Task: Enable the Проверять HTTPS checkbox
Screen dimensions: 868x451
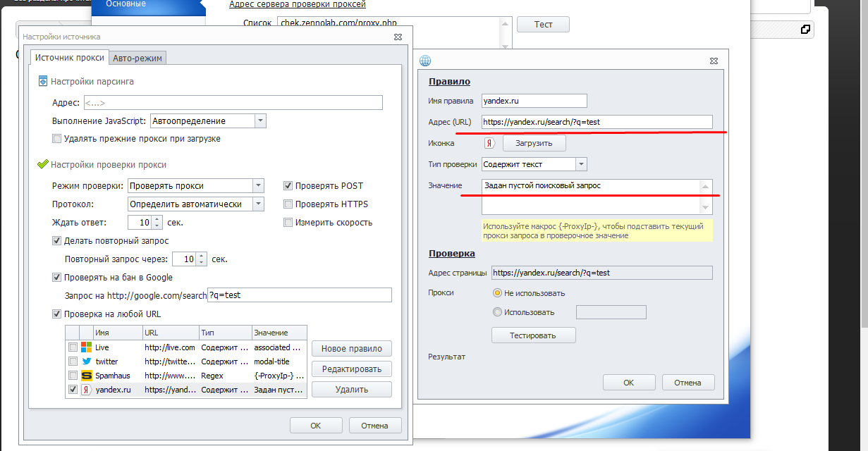Action: click(288, 204)
